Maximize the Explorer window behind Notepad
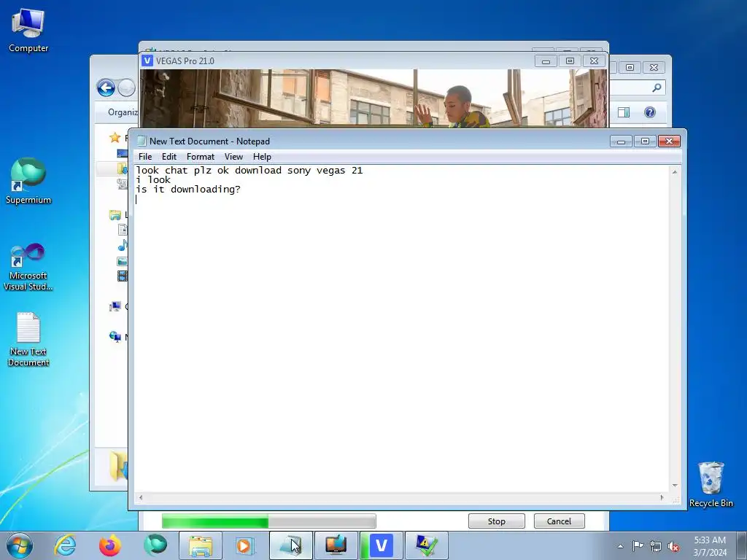 (x=630, y=67)
